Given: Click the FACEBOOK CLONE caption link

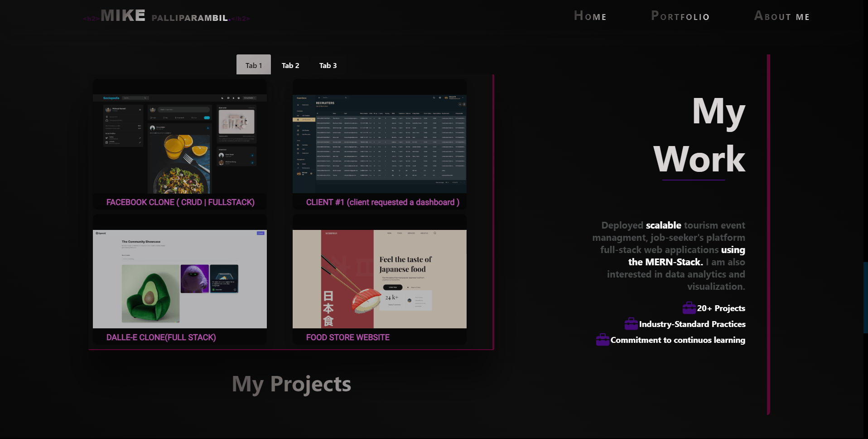Looking at the screenshot, I should (x=180, y=202).
